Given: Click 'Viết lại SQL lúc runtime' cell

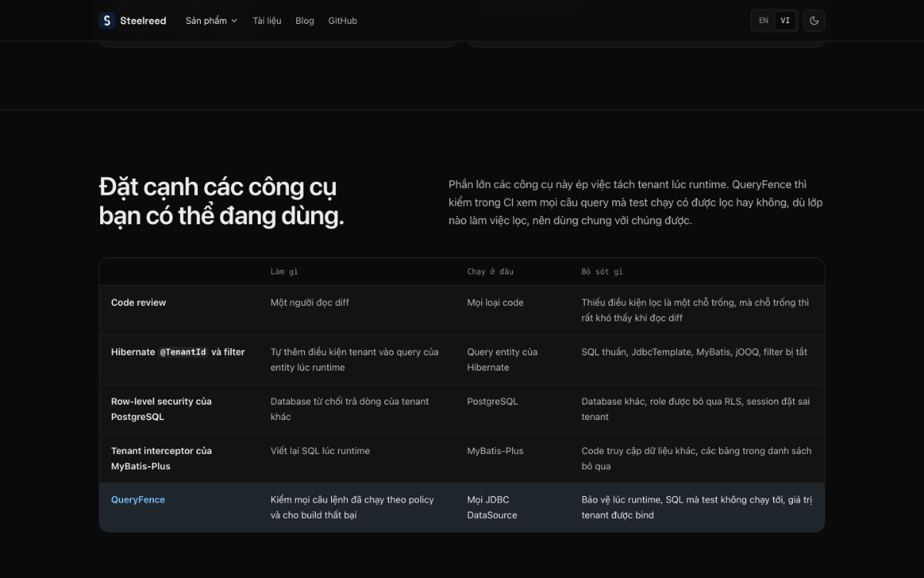Looking at the screenshot, I should [x=320, y=451].
